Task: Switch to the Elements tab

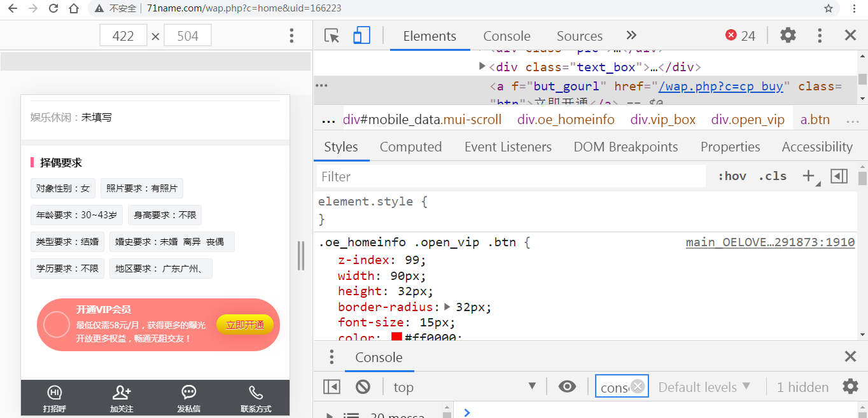Action: pos(430,36)
